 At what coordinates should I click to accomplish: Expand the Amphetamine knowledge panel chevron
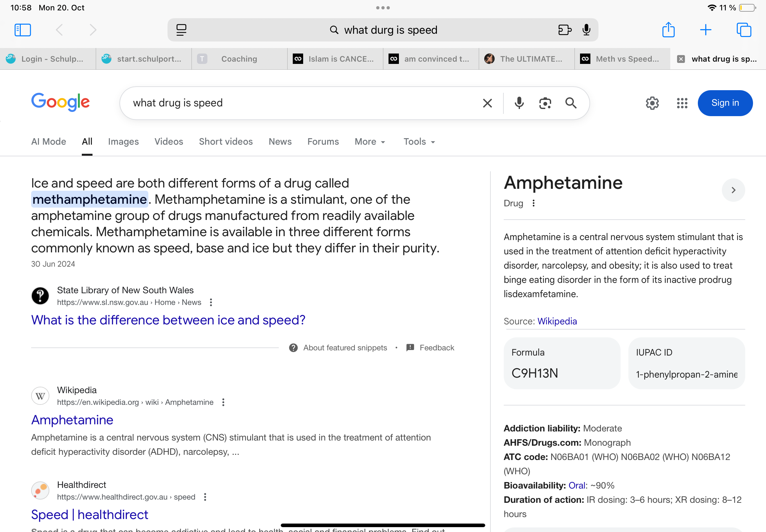pos(733,190)
